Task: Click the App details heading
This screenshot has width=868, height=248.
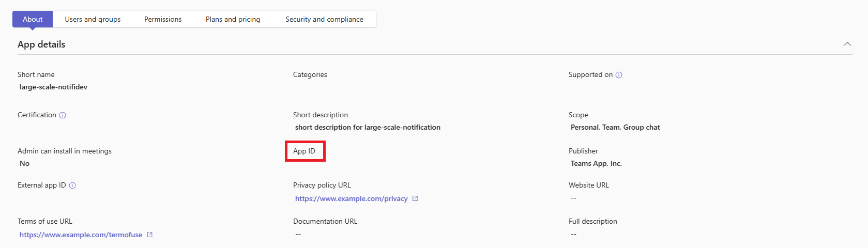Action: point(41,44)
